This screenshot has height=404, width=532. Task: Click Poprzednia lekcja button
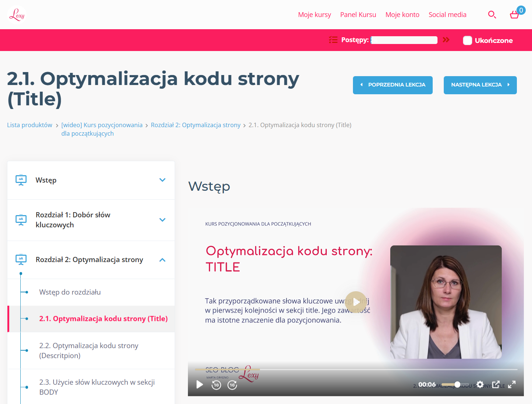pyautogui.click(x=392, y=85)
